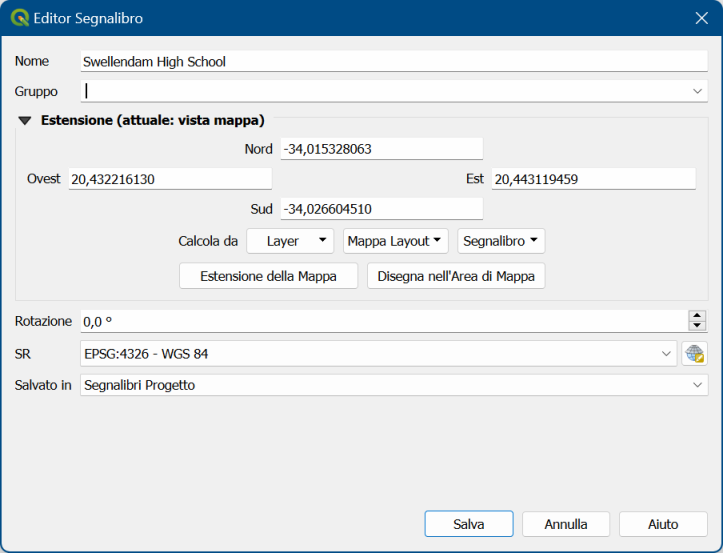Click the Ovest label
The image size is (723, 553).
pyautogui.click(x=44, y=179)
